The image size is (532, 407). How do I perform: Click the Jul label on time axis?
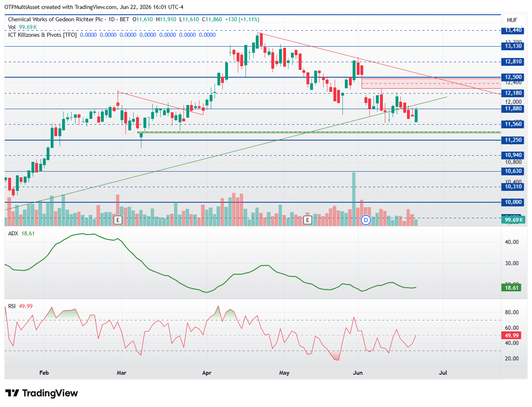tap(443, 373)
